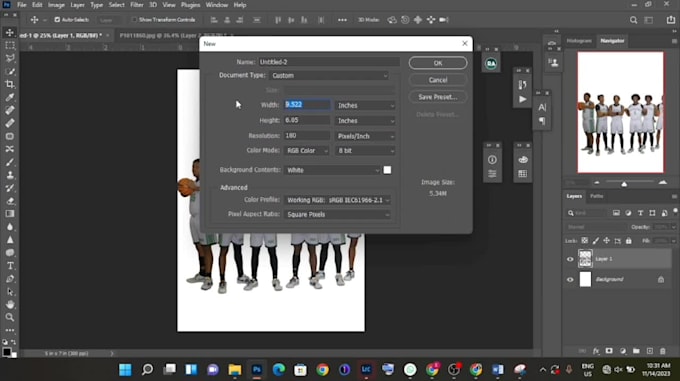
Task: Open the Character panel icon
Action: pyautogui.click(x=542, y=107)
